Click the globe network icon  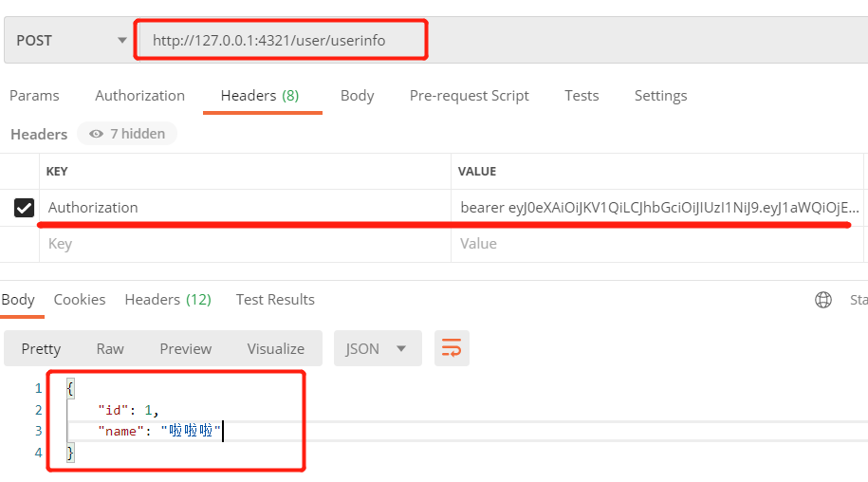point(823,300)
